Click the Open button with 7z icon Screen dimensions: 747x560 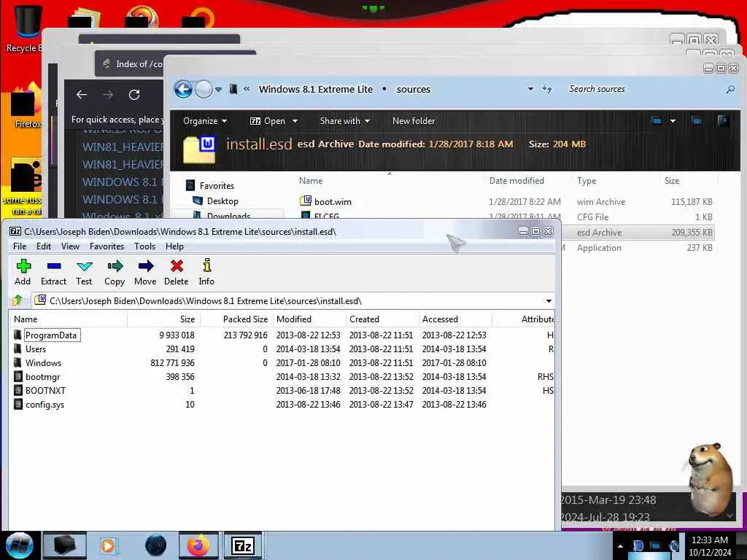click(268, 121)
